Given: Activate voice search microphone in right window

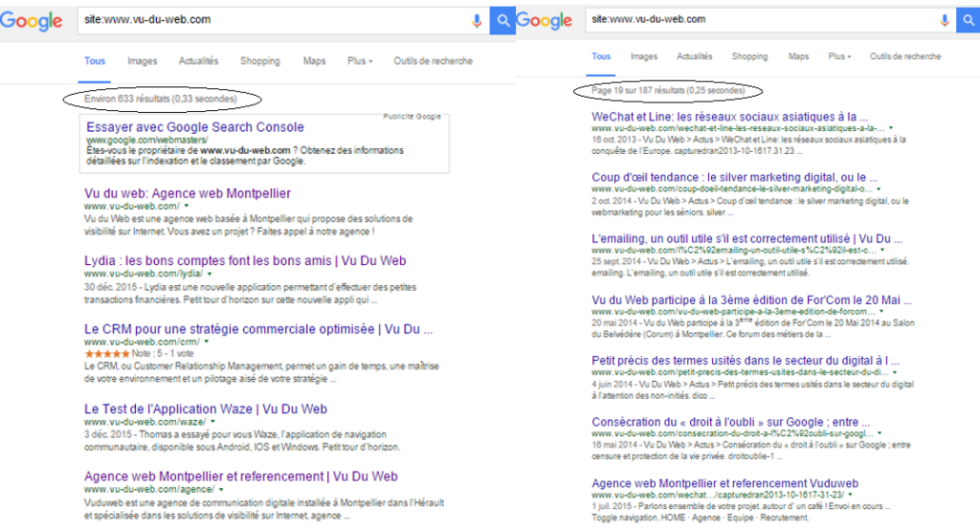Looking at the screenshot, I should click(x=944, y=21).
